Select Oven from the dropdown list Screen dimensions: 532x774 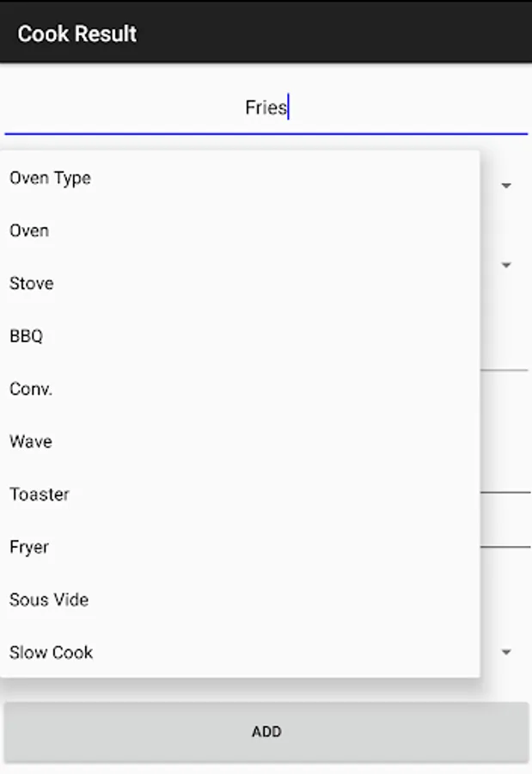240,230
